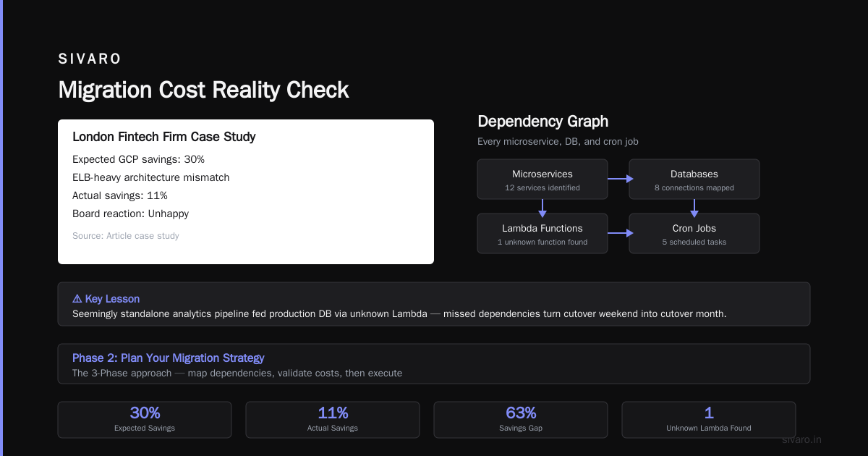Select the Cron Jobs node box

coord(694,233)
